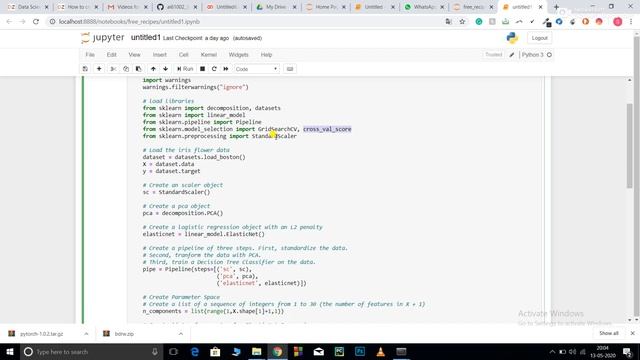Click the edit pencil icon near Trusted
The height and width of the screenshot is (360, 640).
tap(511, 55)
